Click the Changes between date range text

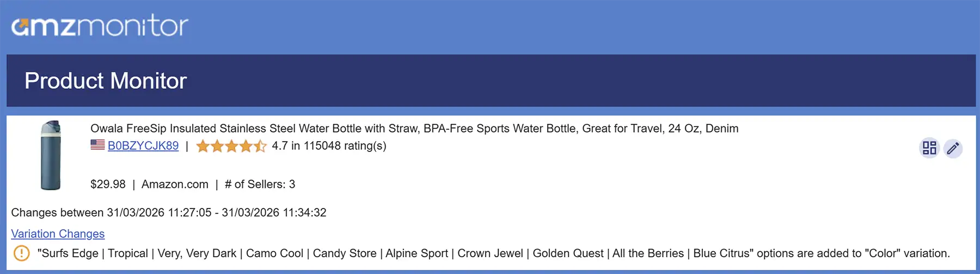169,212
